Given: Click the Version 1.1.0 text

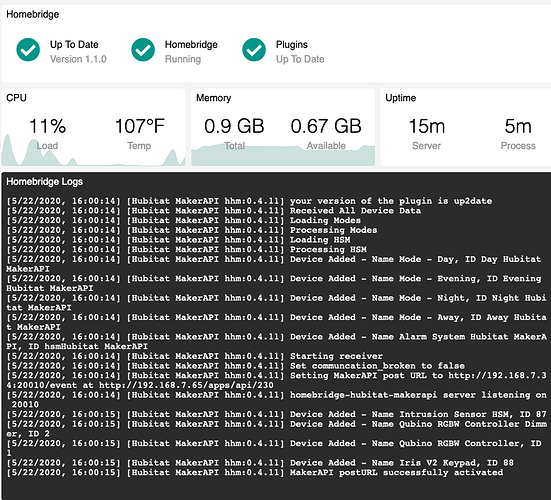Looking at the screenshot, I should click(78, 59).
